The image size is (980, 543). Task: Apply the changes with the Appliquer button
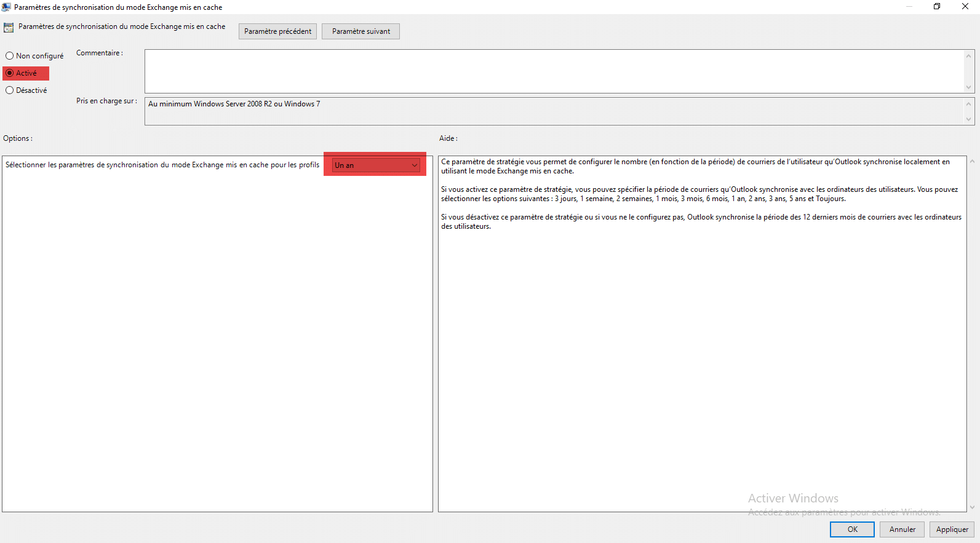tap(952, 529)
